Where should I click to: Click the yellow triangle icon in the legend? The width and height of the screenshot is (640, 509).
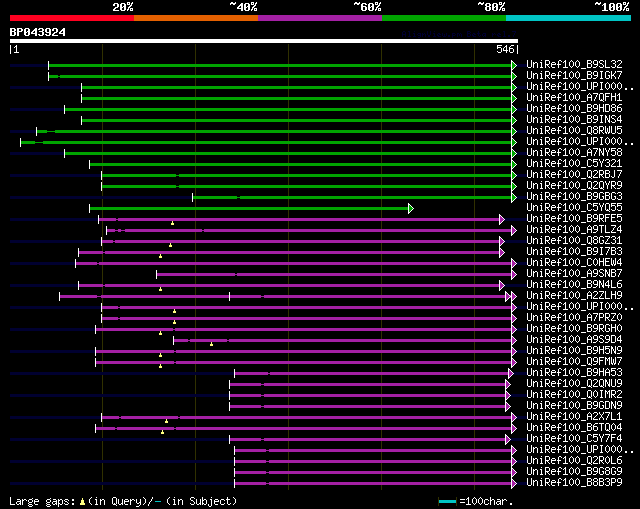coord(82,502)
